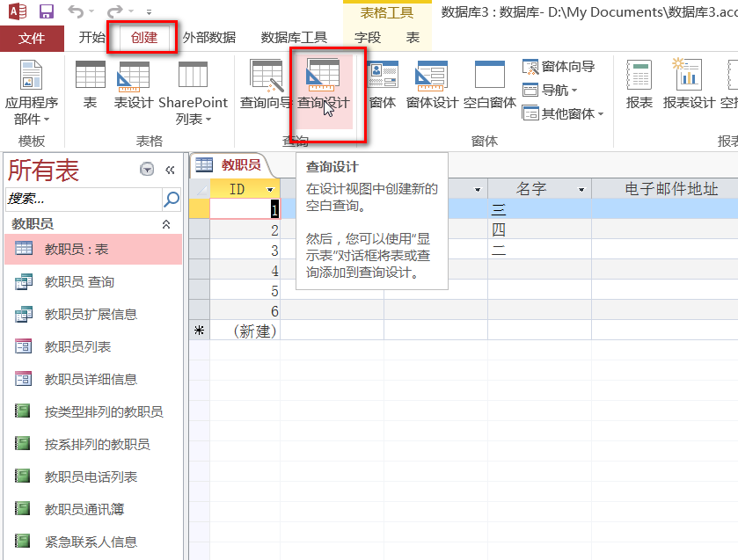
Task: Open the SharePoint 列表 dropdown
Action: tap(193, 93)
